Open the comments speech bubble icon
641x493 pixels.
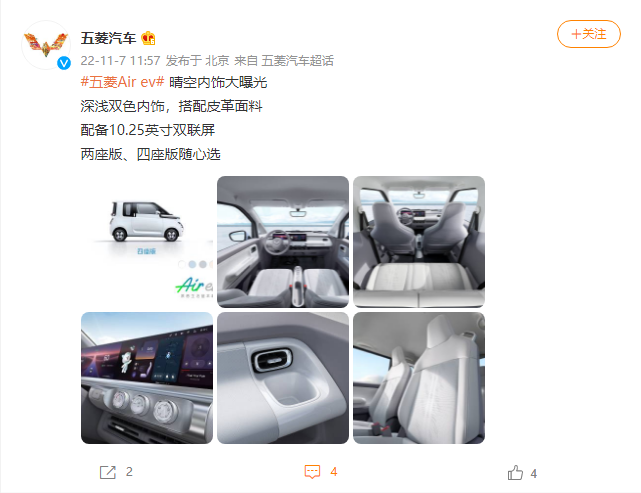point(312,472)
